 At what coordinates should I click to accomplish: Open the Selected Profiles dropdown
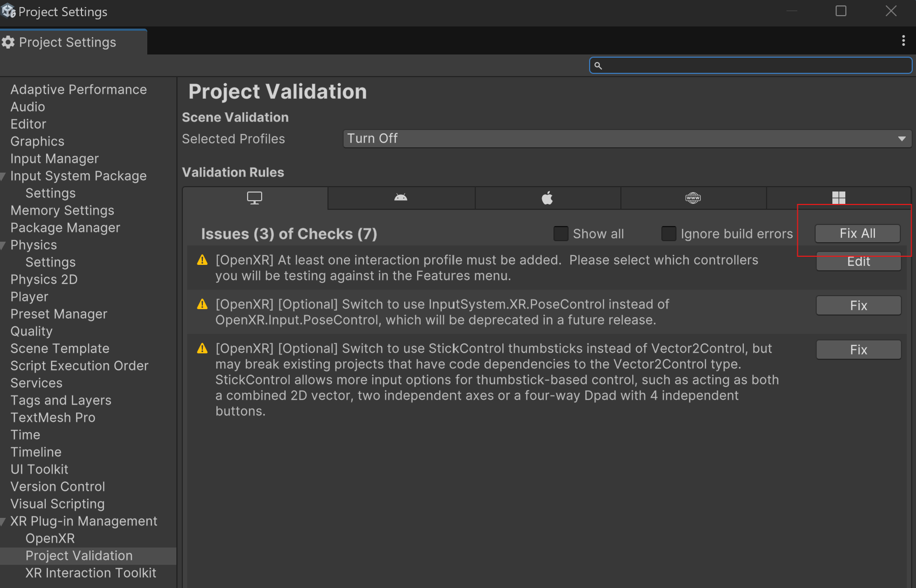[627, 139]
